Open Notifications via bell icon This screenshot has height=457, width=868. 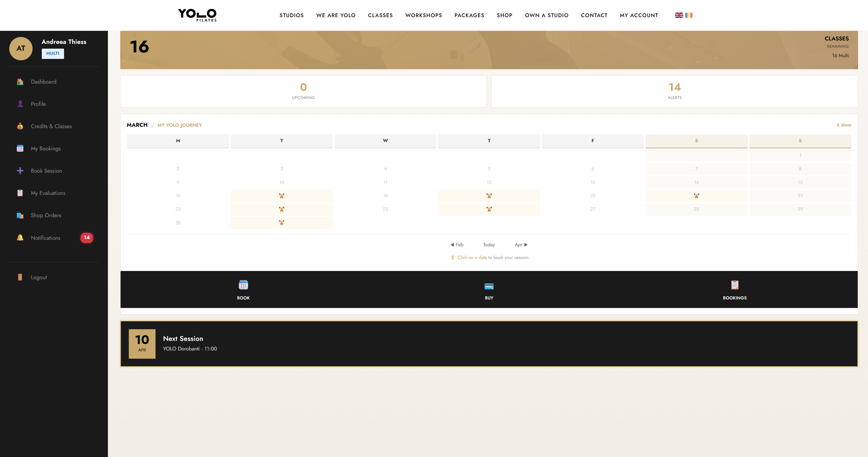[x=20, y=237]
